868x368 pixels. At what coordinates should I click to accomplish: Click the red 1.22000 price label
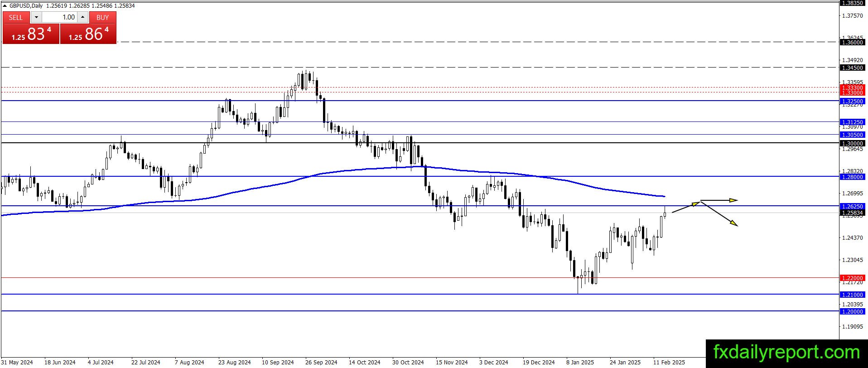pos(852,278)
